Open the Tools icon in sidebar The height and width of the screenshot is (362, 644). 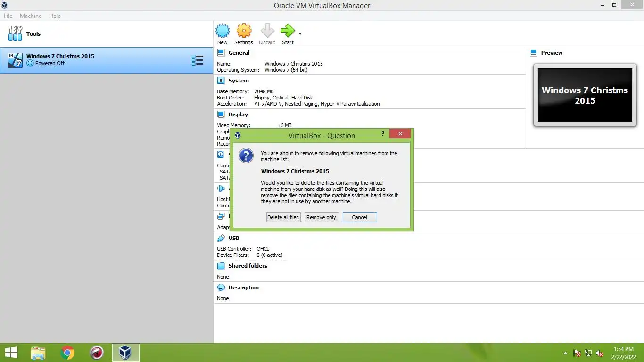pos(15,33)
